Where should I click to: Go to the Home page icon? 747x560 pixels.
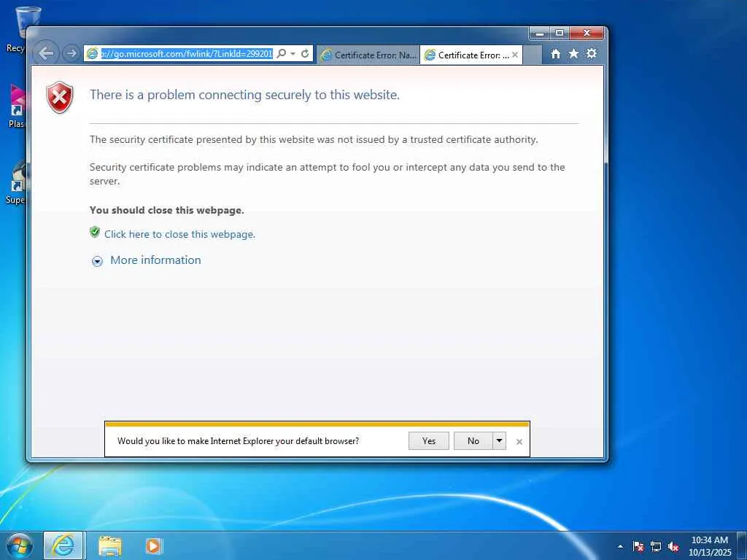point(555,54)
